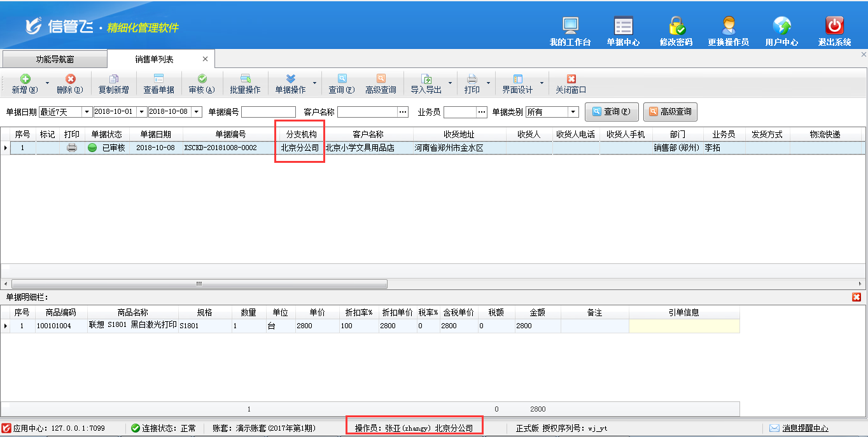
Task: Close the 销售单列表 tab
Action: coord(205,59)
